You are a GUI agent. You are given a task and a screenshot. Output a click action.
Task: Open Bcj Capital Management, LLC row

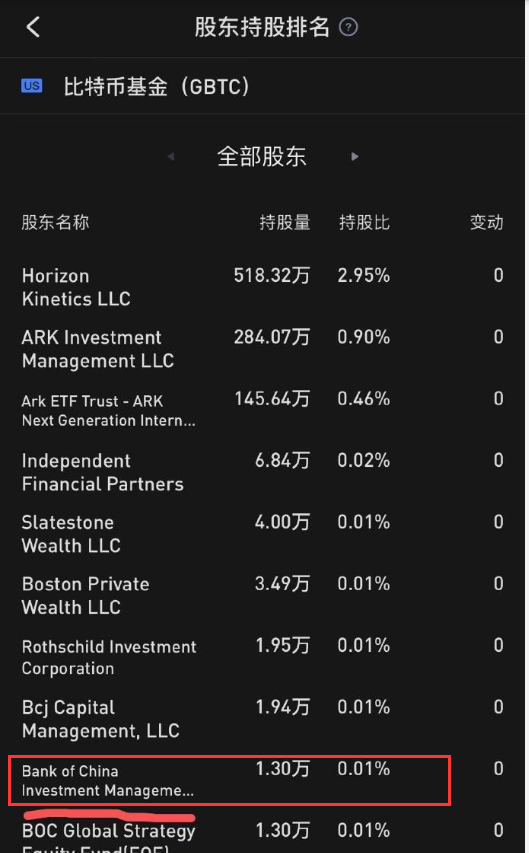[263, 719]
